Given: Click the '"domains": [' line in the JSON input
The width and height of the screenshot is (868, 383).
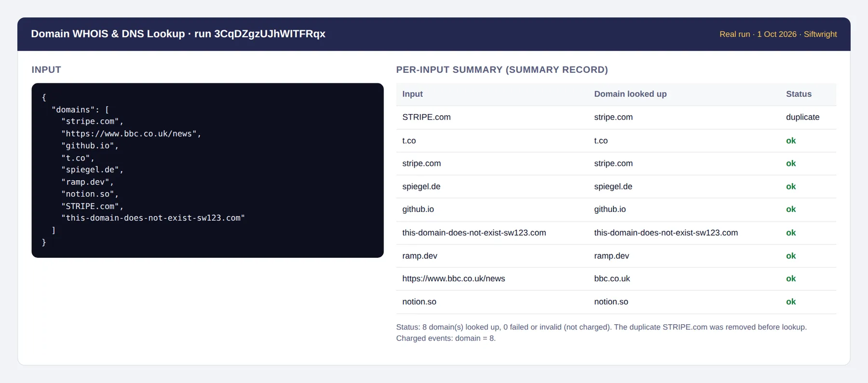Looking at the screenshot, I should pos(80,110).
